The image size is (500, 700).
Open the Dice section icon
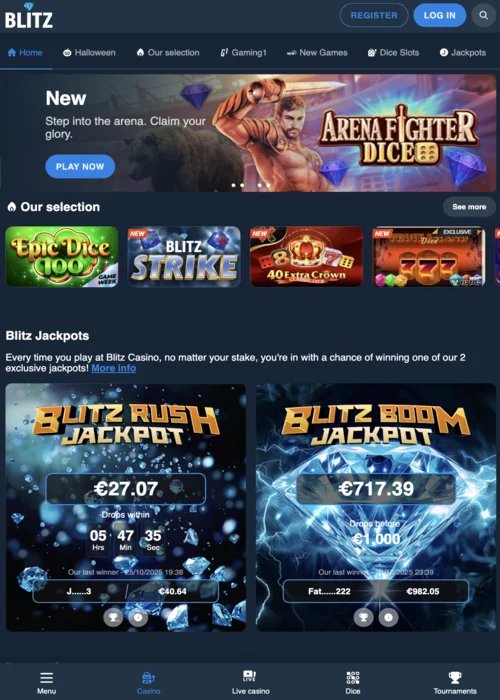[353, 678]
